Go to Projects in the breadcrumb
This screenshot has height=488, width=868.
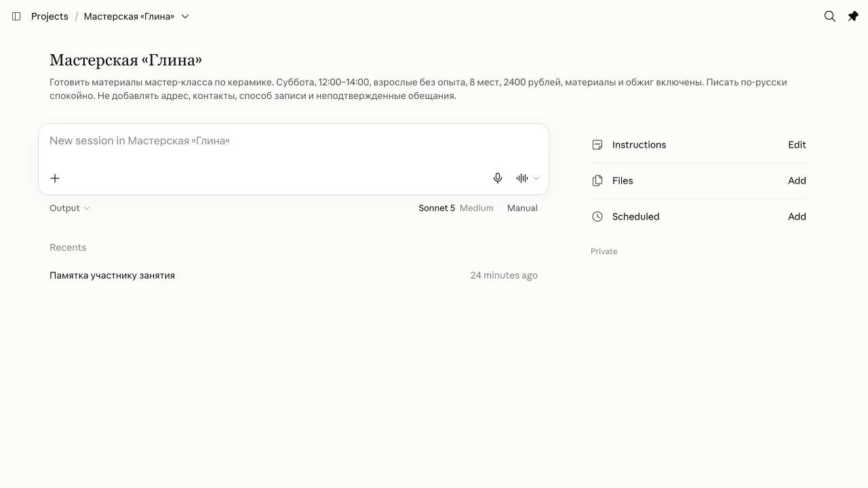pos(50,16)
